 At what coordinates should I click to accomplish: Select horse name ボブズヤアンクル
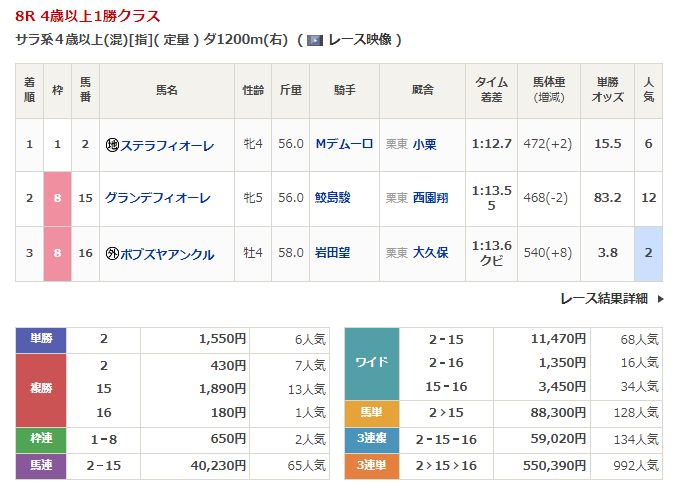[x=167, y=254]
